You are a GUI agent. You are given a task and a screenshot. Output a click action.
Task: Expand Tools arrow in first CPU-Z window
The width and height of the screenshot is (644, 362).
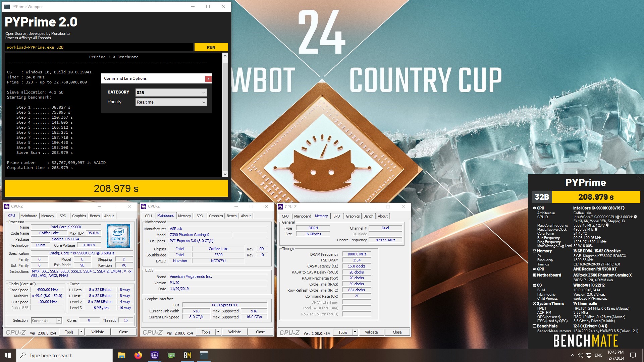(81, 332)
